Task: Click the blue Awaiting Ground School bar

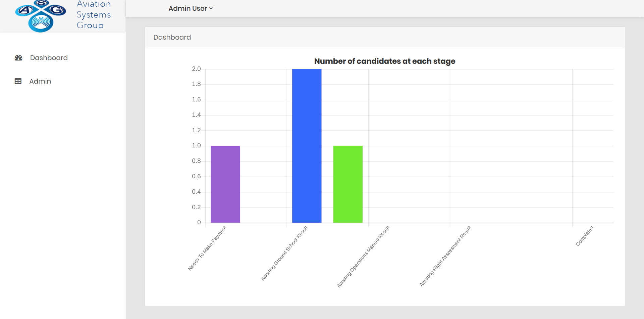Action: pos(307,146)
